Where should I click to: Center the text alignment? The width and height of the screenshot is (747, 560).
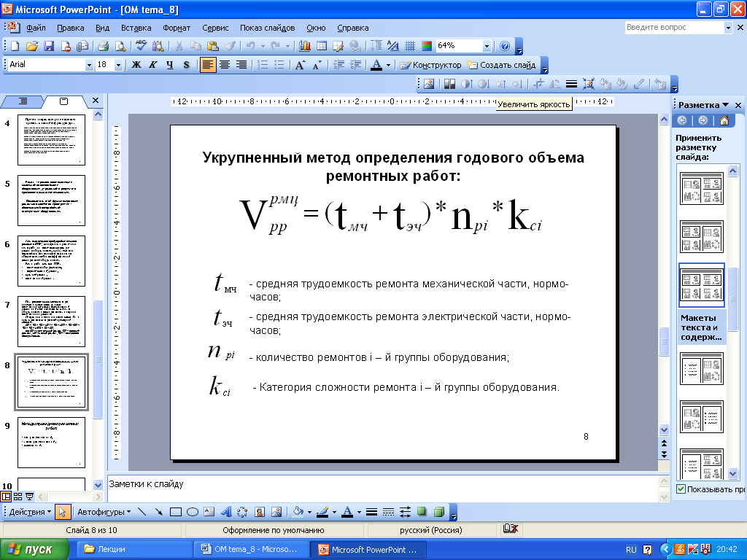(x=225, y=65)
